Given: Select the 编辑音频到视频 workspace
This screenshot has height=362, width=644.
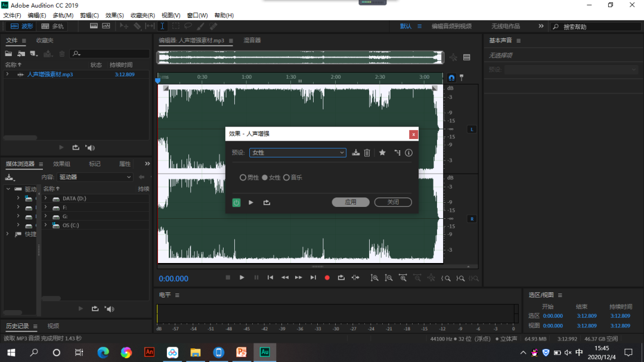Looking at the screenshot, I should pos(451,26).
